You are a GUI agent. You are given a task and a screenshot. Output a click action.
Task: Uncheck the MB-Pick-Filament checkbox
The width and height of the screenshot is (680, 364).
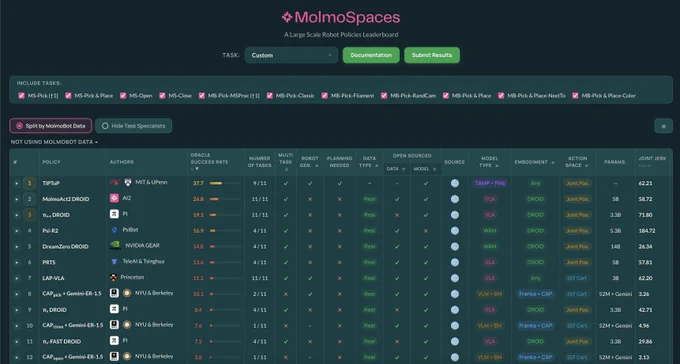pos(324,95)
